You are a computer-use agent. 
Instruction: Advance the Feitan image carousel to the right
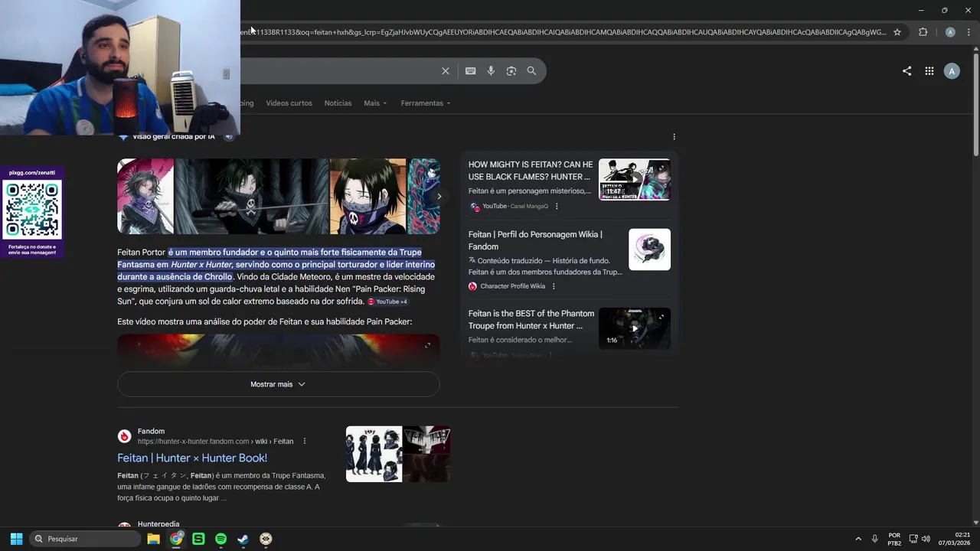click(x=439, y=197)
